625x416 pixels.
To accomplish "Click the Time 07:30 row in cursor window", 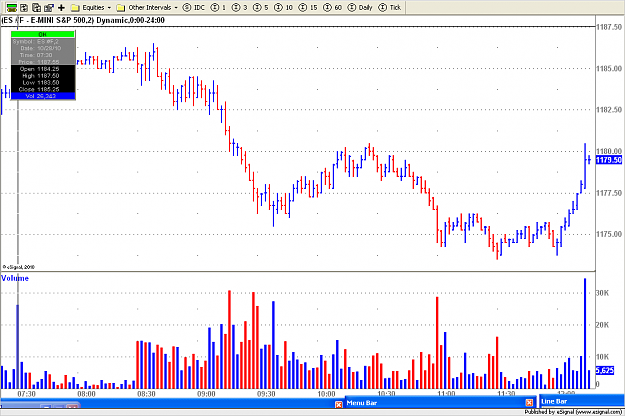I will tap(43, 55).
